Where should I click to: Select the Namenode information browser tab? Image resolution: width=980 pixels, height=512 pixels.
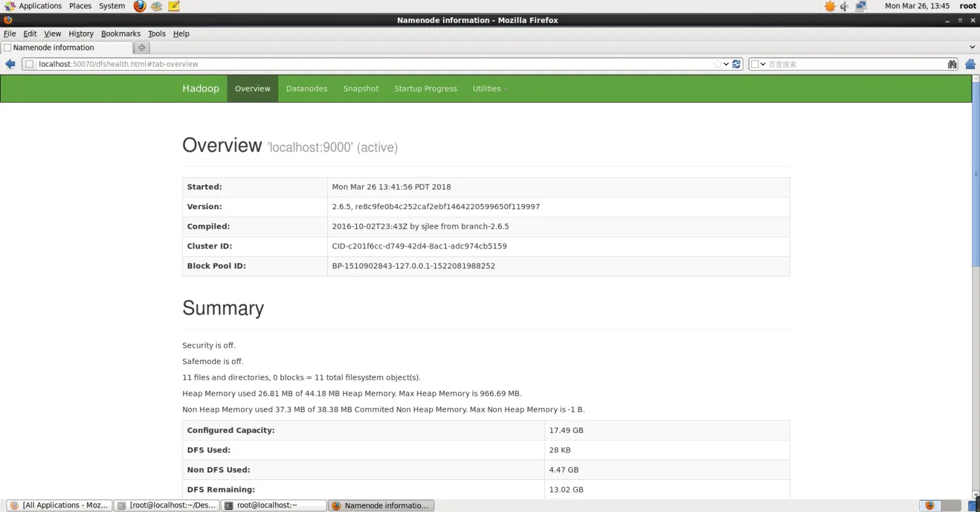pos(66,48)
